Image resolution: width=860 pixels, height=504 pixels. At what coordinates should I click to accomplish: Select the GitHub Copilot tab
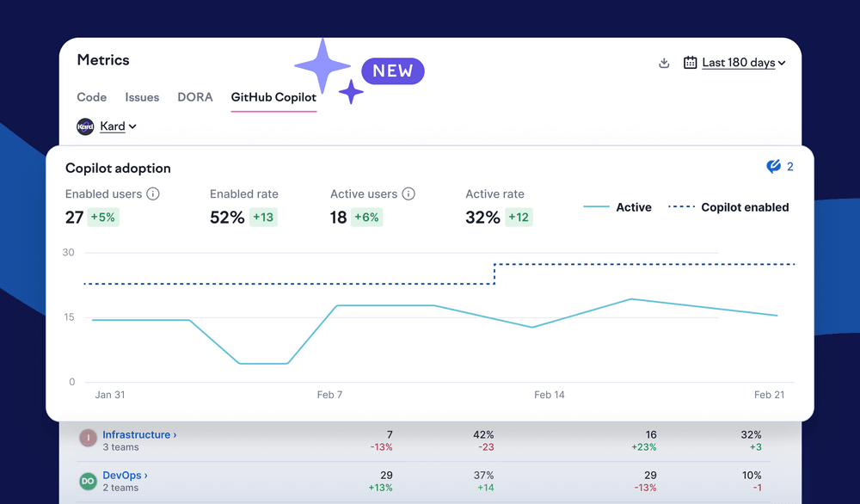(x=273, y=97)
